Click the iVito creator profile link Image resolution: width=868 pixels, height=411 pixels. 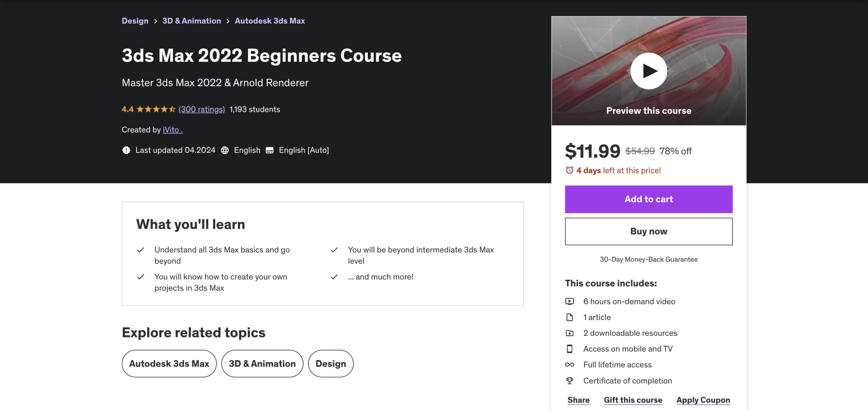pyautogui.click(x=172, y=130)
